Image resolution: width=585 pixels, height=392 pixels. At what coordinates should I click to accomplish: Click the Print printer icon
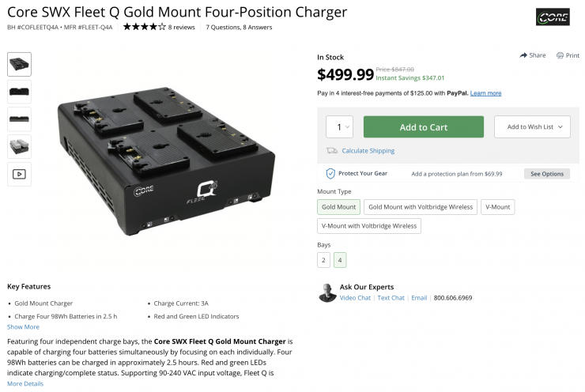point(560,55)
